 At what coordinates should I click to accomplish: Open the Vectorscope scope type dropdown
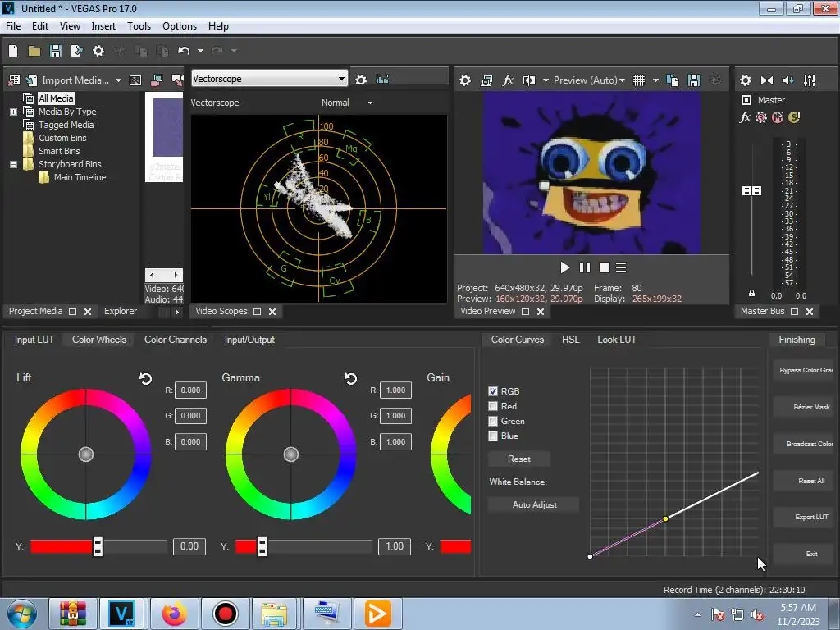pos(269,79)
